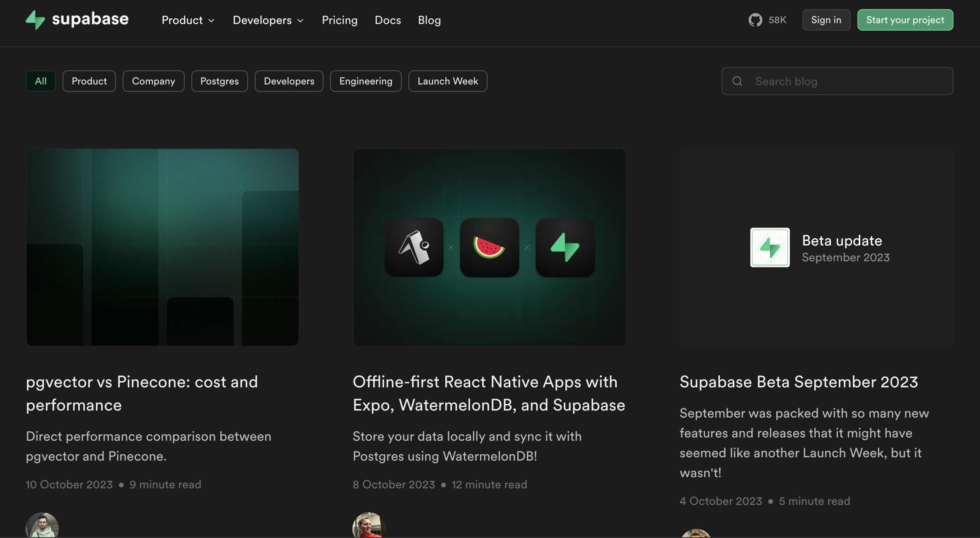The height and width of the screenshot is (538, 980).
Task: Click the pgvector article author avatar
Action: click(x=42, y=526)
